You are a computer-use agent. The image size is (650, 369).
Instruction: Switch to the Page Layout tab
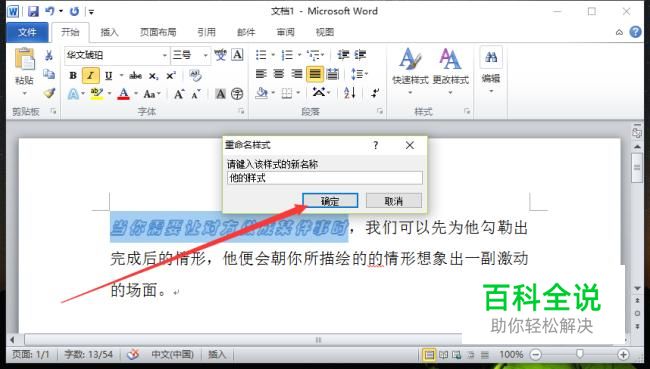click(x=158, y=32)
